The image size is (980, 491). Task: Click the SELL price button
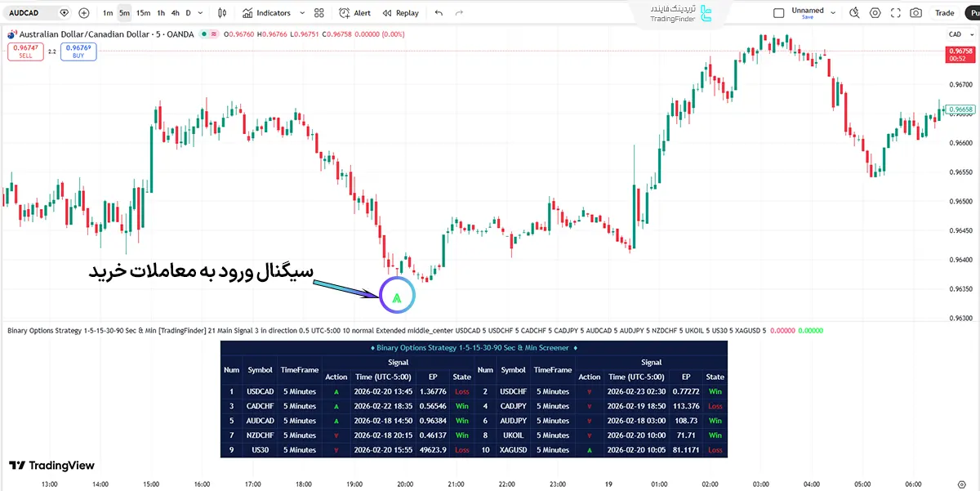tap(25, 51)
